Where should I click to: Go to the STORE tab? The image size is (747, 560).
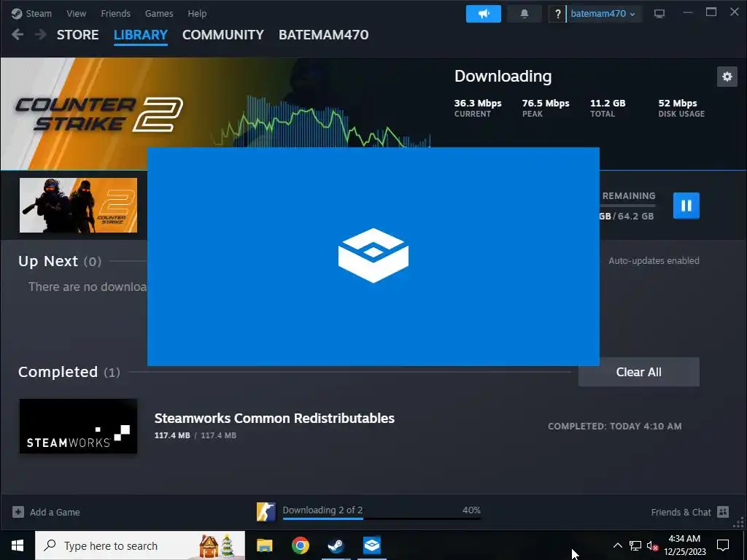[77, 35]
